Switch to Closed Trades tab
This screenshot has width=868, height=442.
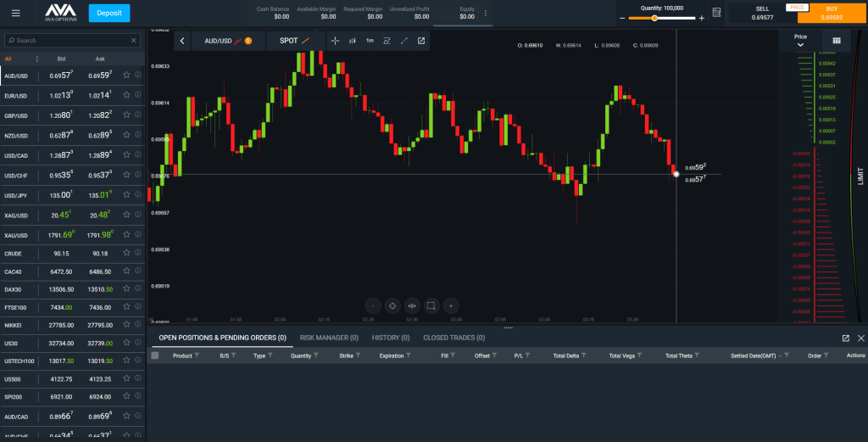pos(454,338)
